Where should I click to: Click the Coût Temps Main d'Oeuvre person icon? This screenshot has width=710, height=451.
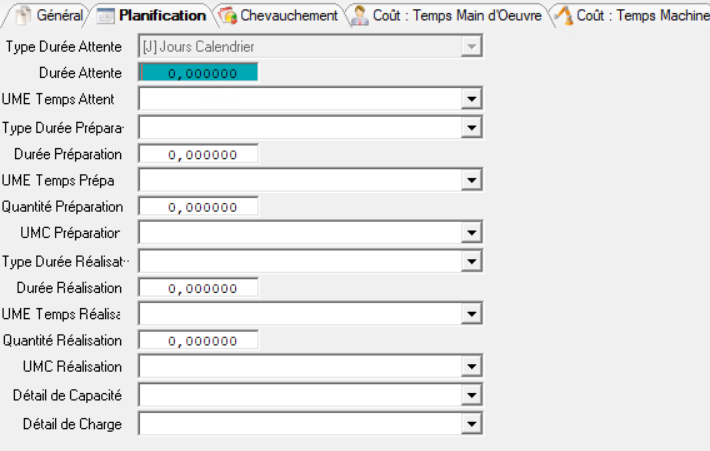[361, 16]
